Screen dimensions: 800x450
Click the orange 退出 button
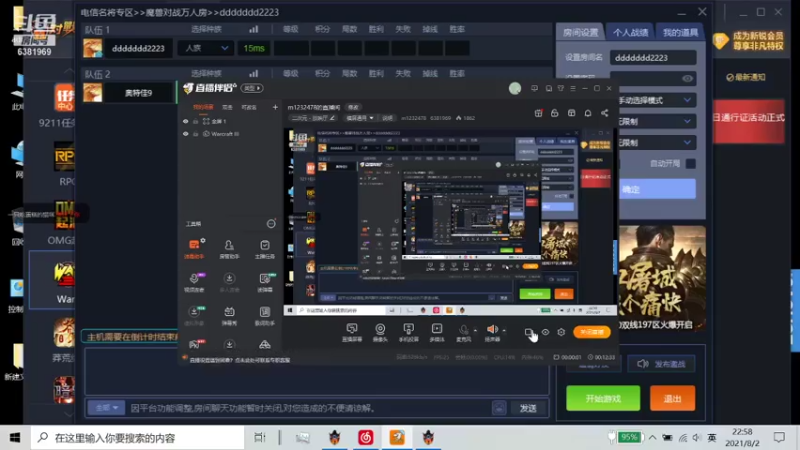(x=672, y=398)
